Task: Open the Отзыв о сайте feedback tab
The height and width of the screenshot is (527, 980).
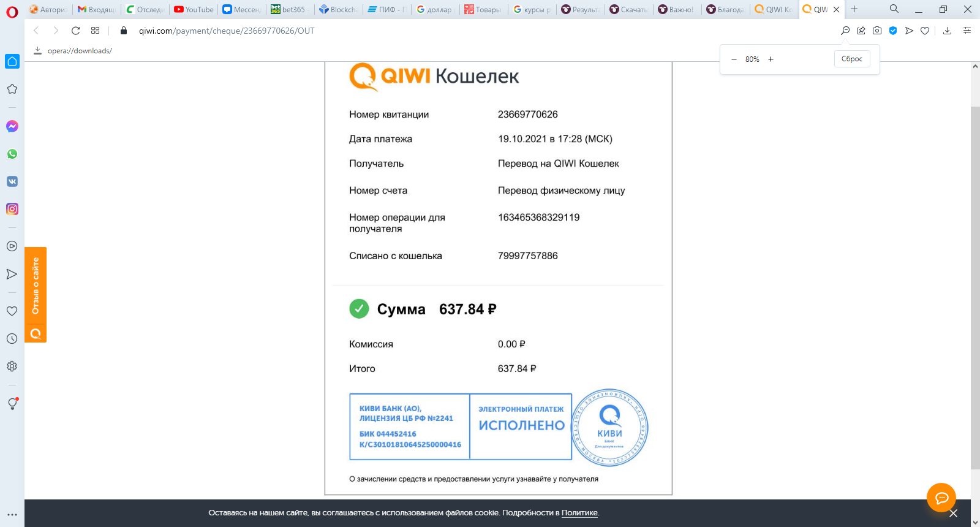Action: pyautogui.click(x=36, y=287)
